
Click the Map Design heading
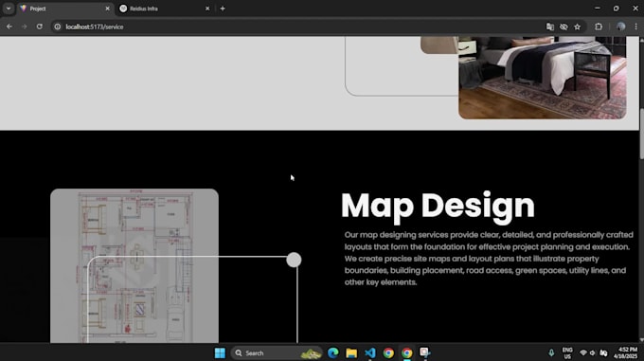click(x=438, y=206)
